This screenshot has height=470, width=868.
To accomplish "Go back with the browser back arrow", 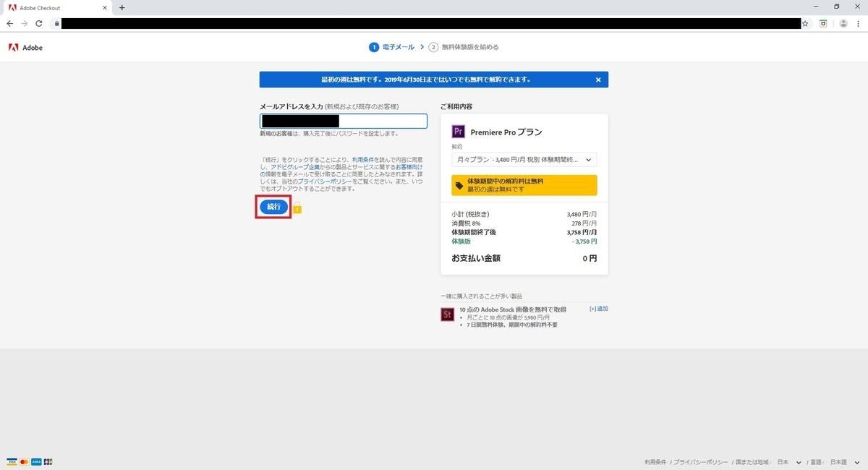I will [x=10, y=23].
